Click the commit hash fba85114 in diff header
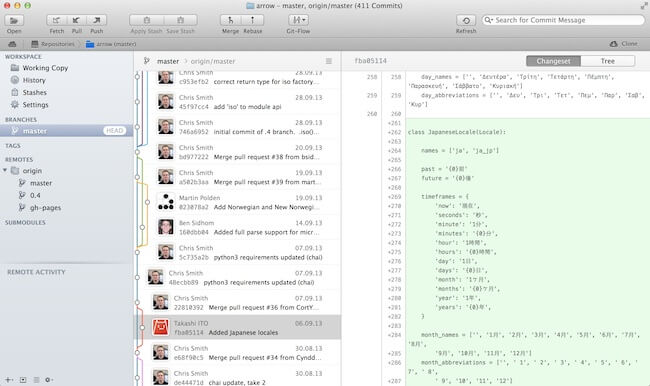The image size is (650, 386). (x=370, y=61)
